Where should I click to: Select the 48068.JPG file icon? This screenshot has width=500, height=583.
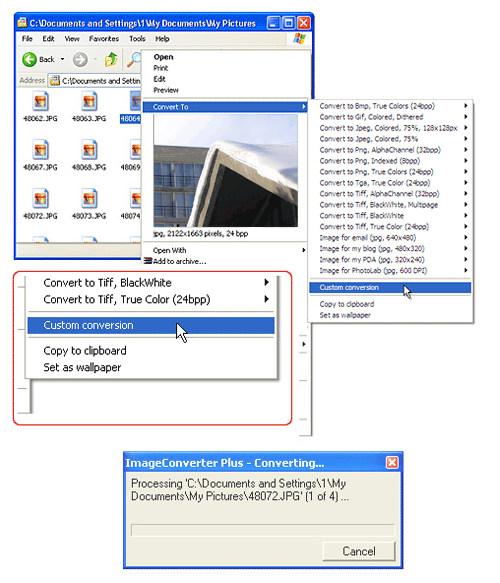tap(89, 150)
